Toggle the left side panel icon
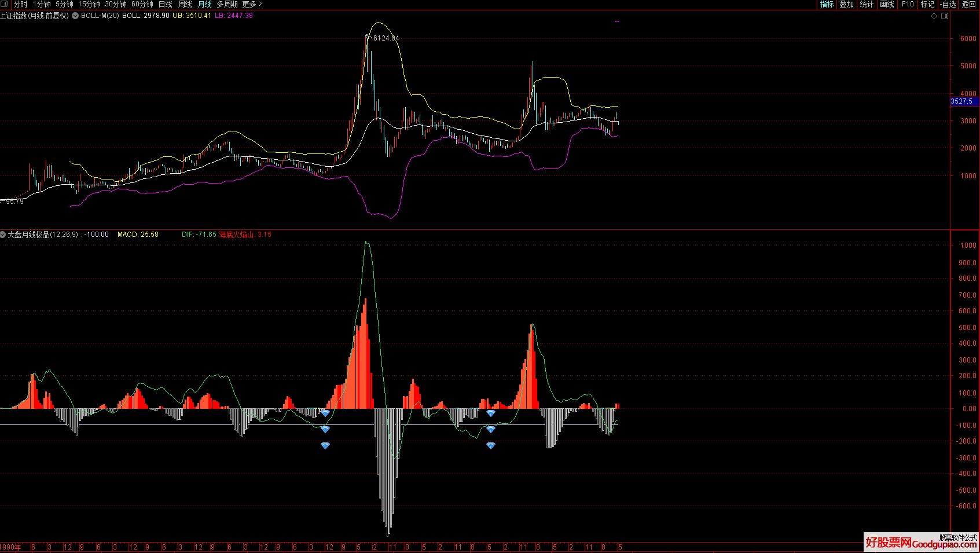This screenshot has height=553, width=980. (5, 4)
